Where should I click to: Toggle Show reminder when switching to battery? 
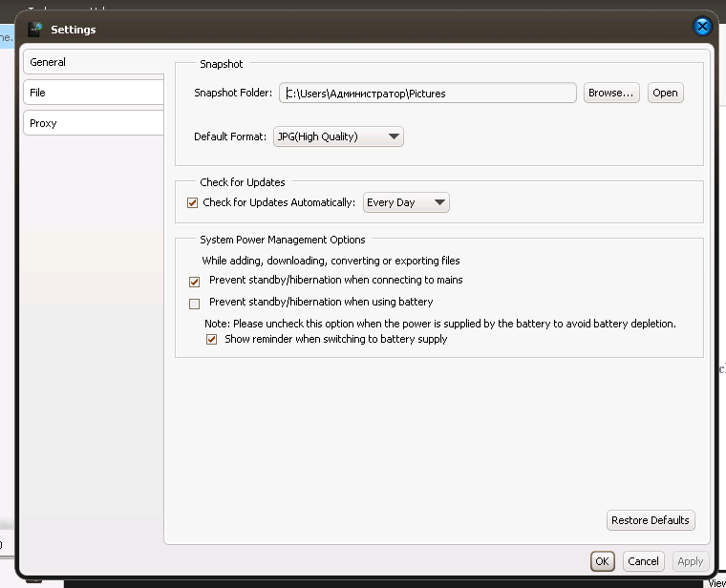click(212, 340)
